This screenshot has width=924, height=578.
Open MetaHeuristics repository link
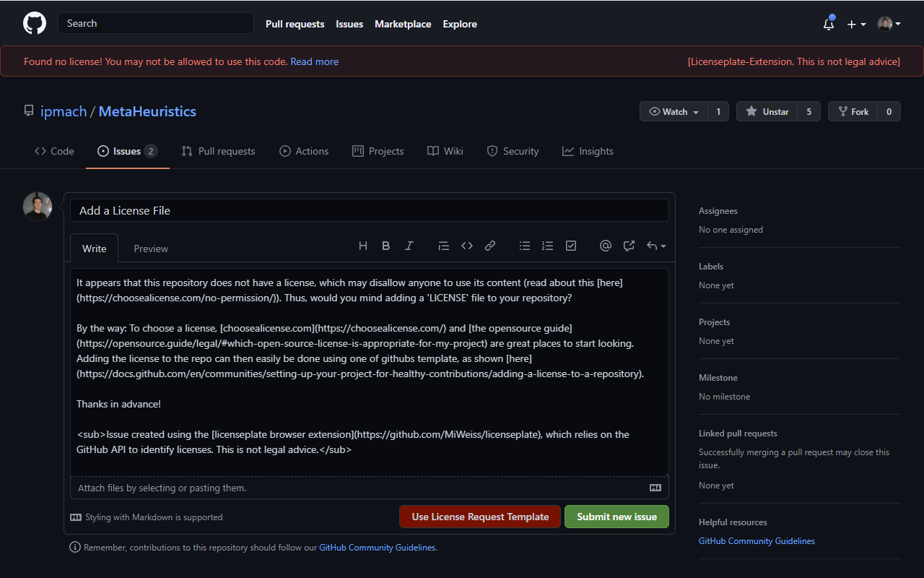pos(147,111)
